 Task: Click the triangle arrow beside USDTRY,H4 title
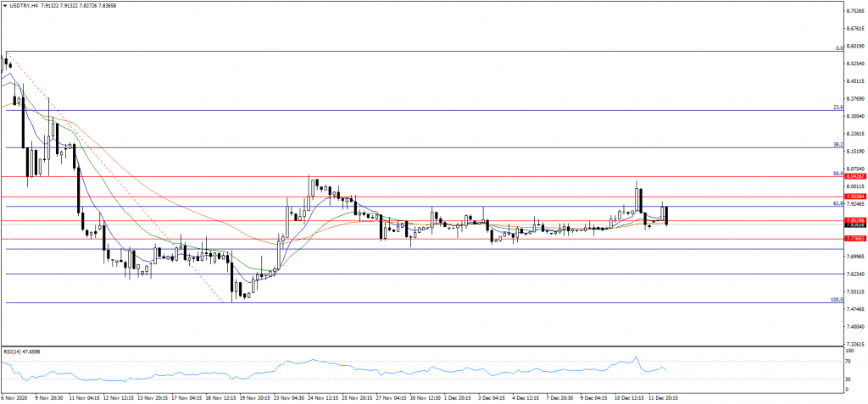click(x=7, y=7)
